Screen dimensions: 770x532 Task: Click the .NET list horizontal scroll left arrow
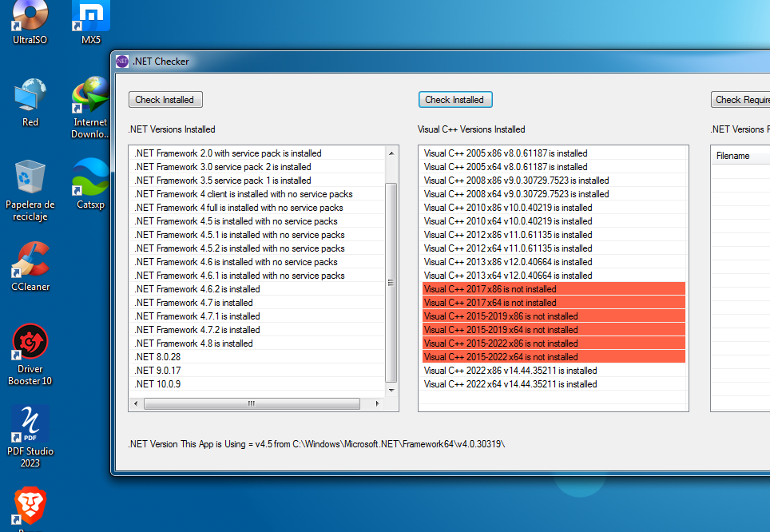tap(136, 403)
